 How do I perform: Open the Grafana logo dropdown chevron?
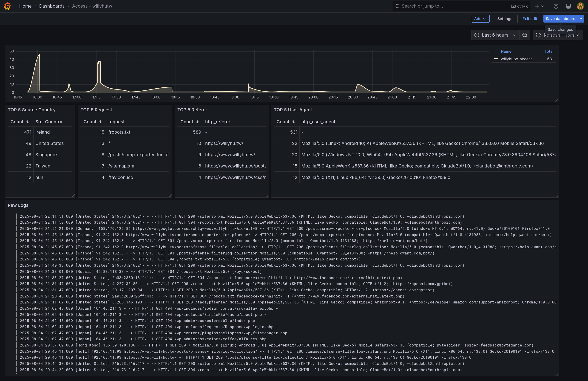click(13, 6)
